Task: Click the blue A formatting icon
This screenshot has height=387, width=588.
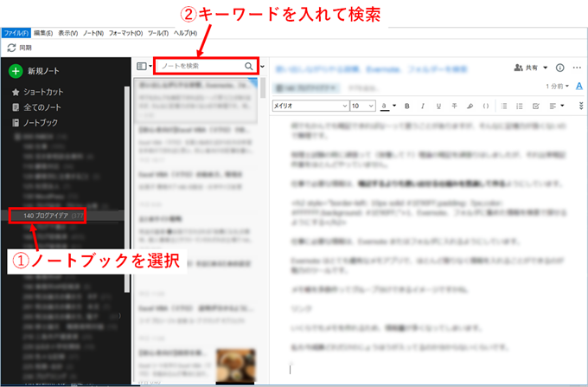Action: point(579,87)
